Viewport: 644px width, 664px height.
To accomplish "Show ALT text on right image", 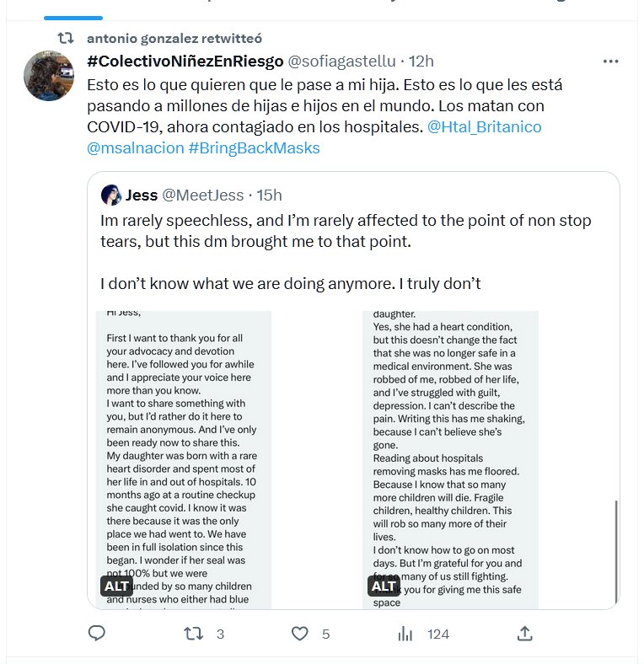I will [384, 586].
